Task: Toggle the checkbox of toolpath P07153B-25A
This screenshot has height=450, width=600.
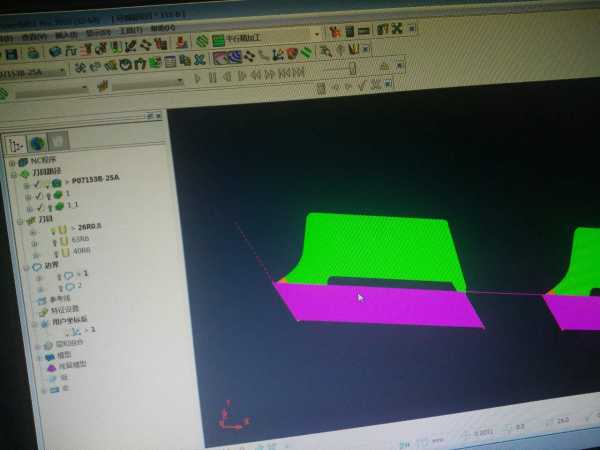Action: tap(37, 185)
